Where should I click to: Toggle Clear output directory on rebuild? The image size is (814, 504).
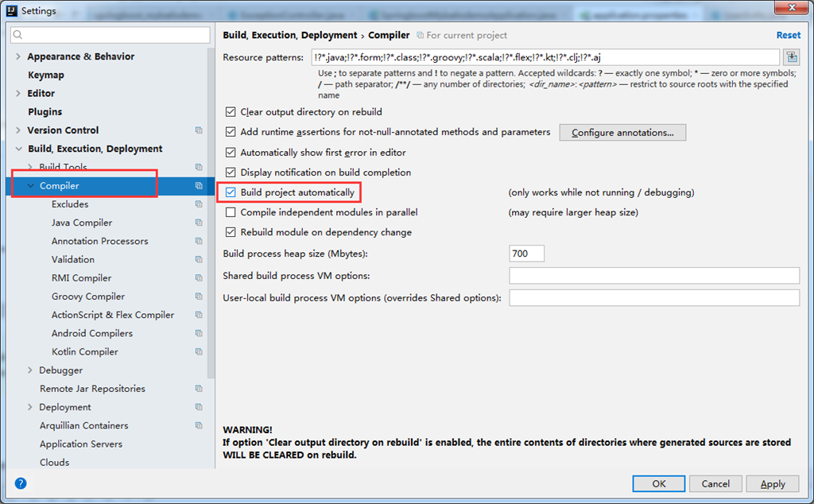coord(231,111)
